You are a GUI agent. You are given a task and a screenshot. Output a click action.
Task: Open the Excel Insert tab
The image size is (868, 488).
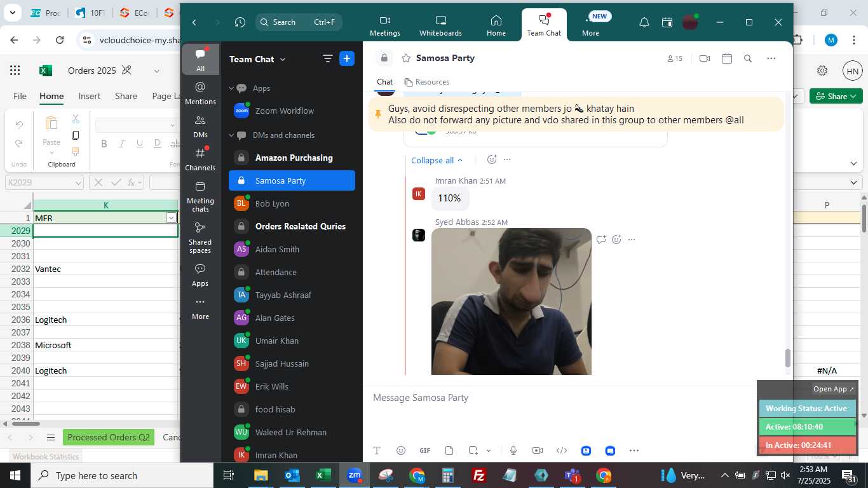pyautogui.click(x=90, y=96)
